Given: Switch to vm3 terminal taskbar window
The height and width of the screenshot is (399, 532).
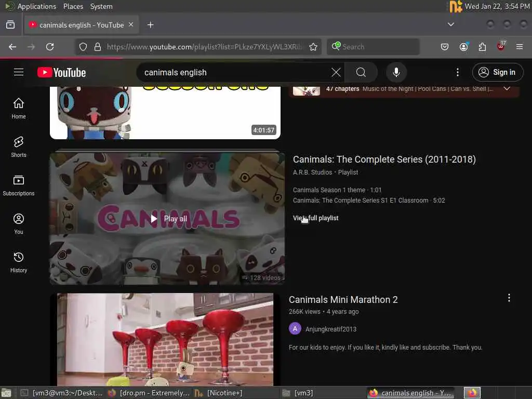Looking at the screenshot, I should tap(61, 393).
